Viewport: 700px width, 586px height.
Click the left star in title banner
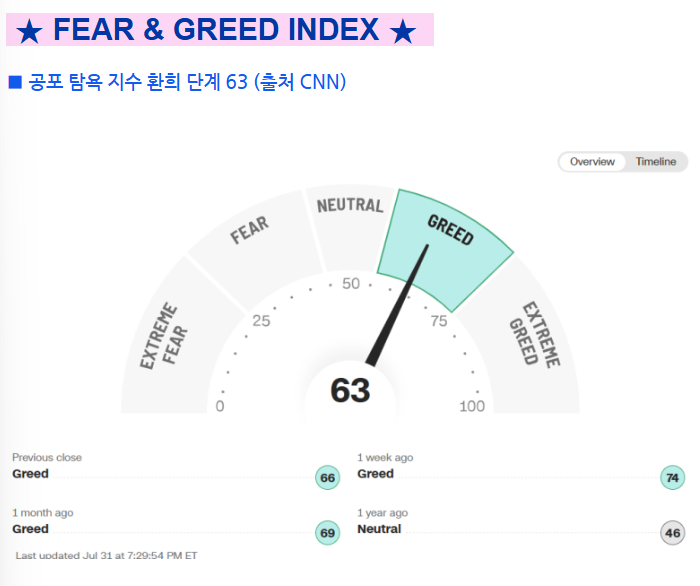pos(29,31)
